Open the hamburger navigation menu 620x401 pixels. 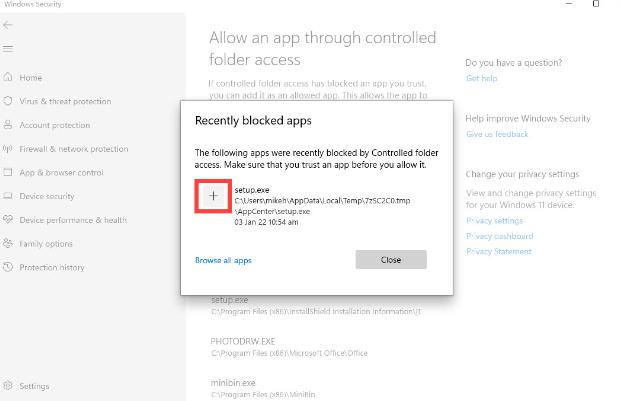(9, 49)
